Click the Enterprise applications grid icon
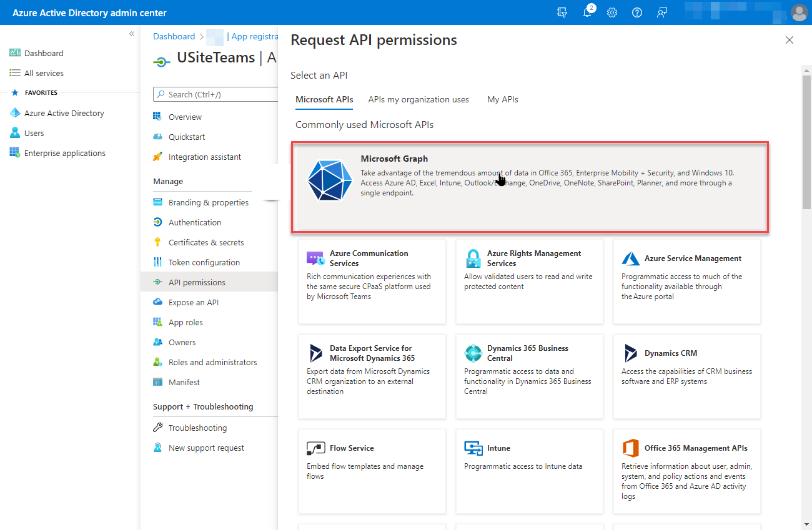This screenshot has width=812, height=530. [x=15, y=153]
